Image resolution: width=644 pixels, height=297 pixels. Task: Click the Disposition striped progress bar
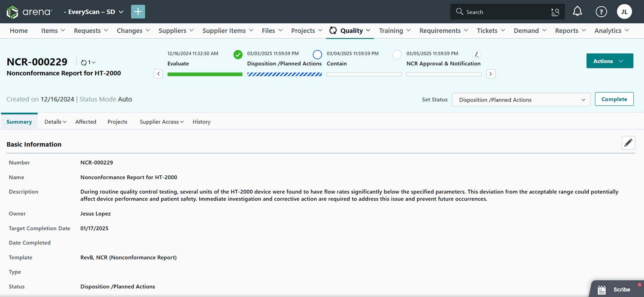pyautogui.click(x=284, y=74)
